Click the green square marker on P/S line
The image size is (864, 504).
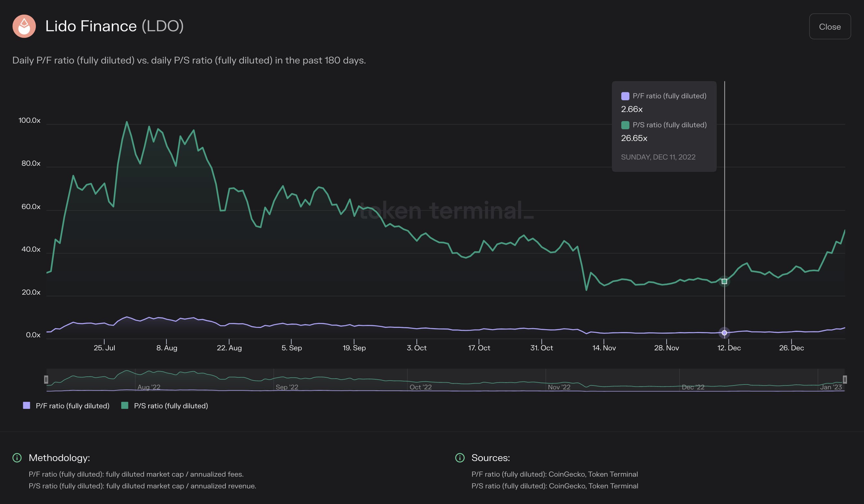pyautogui.click(x=724, y=281)
